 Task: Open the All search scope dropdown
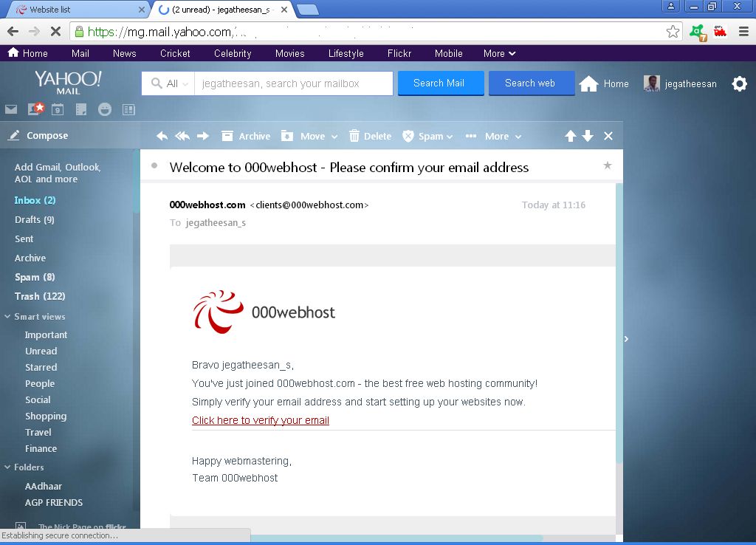[x=169, y=83]
